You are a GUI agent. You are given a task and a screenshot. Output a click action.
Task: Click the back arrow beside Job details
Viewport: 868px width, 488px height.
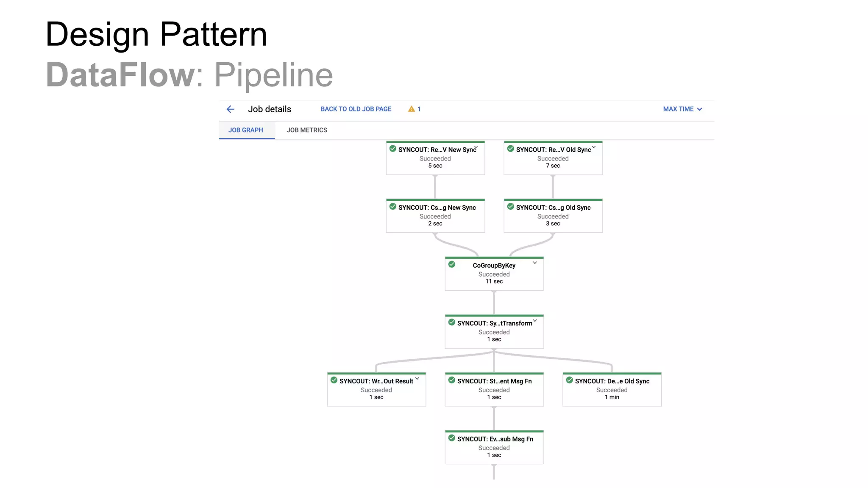(230, 109)
